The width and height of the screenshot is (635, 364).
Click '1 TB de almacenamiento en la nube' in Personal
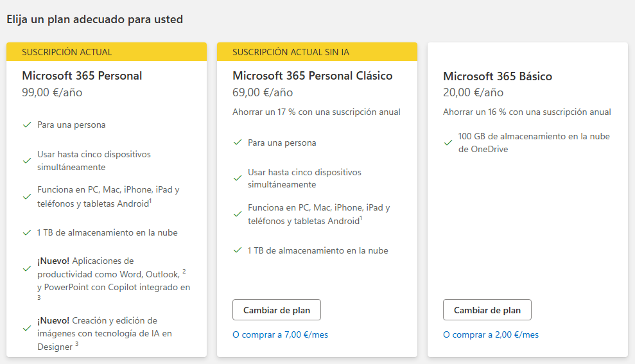tap(107, 233)
